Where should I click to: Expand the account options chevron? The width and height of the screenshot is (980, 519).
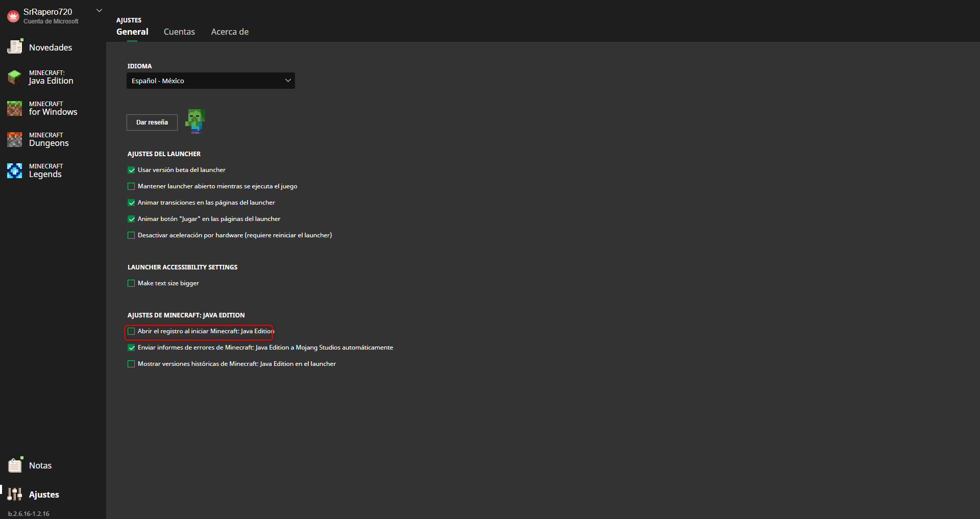[x=99, y=10]
